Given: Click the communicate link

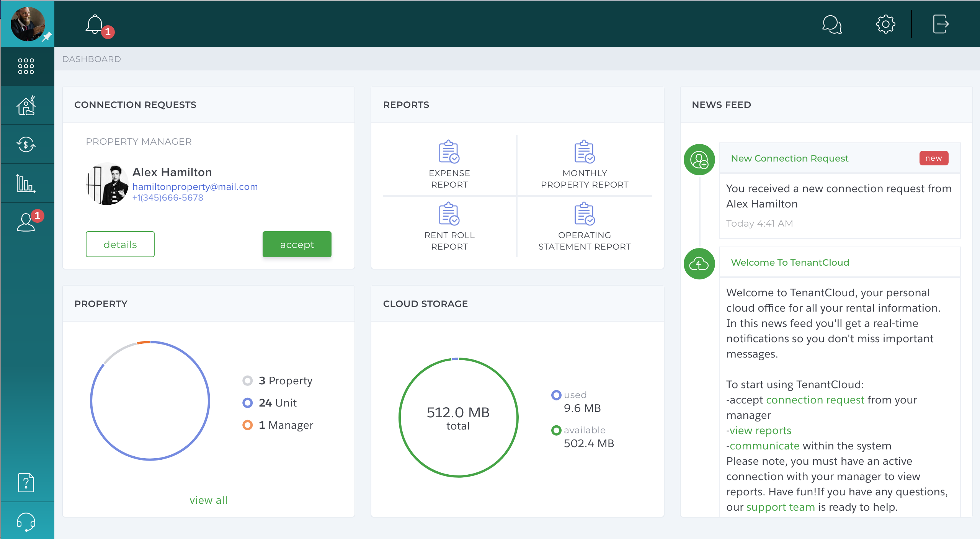Looking at the screenshot, I should coord(764,446).
